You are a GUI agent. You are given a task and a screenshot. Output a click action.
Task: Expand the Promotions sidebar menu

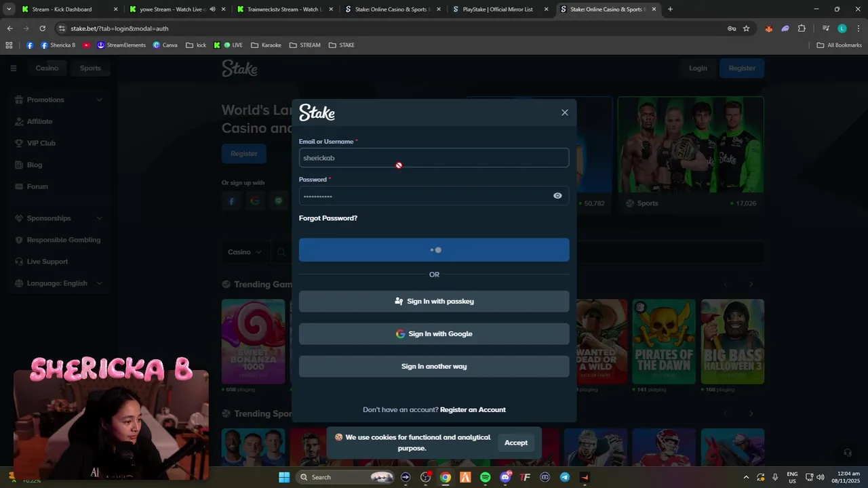58,100
